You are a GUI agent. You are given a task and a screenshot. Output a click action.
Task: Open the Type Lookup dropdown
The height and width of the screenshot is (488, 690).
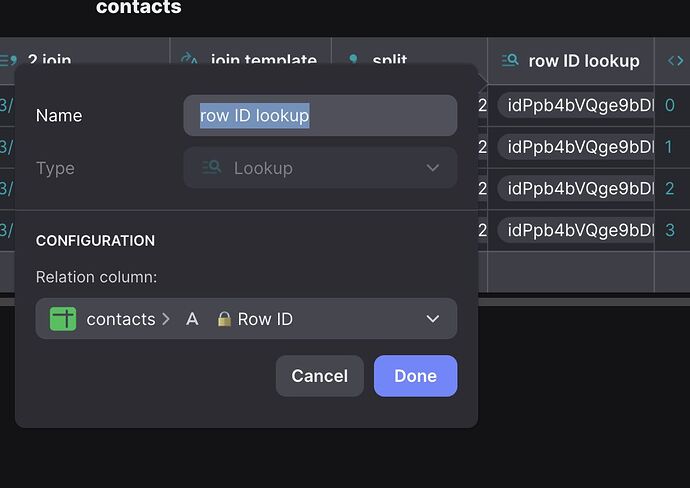(320, 168)
